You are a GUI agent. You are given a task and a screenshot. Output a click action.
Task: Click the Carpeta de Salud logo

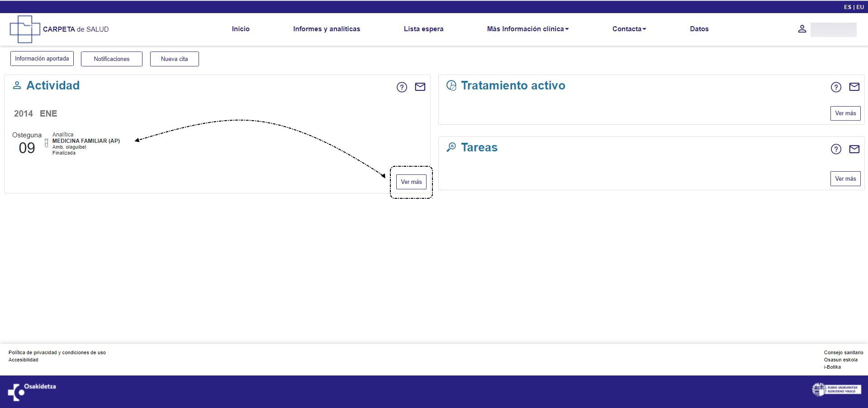pyautogui.click(x=59, y=29)
